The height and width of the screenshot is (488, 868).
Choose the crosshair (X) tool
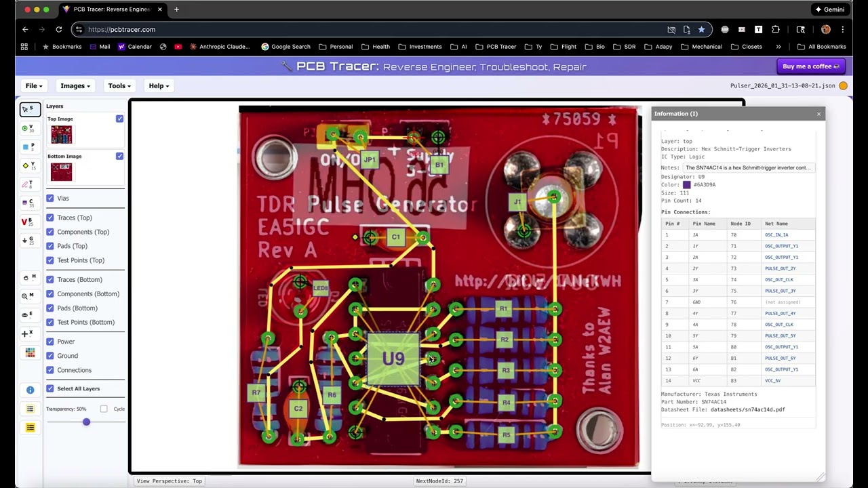click(x=30, y=333)
